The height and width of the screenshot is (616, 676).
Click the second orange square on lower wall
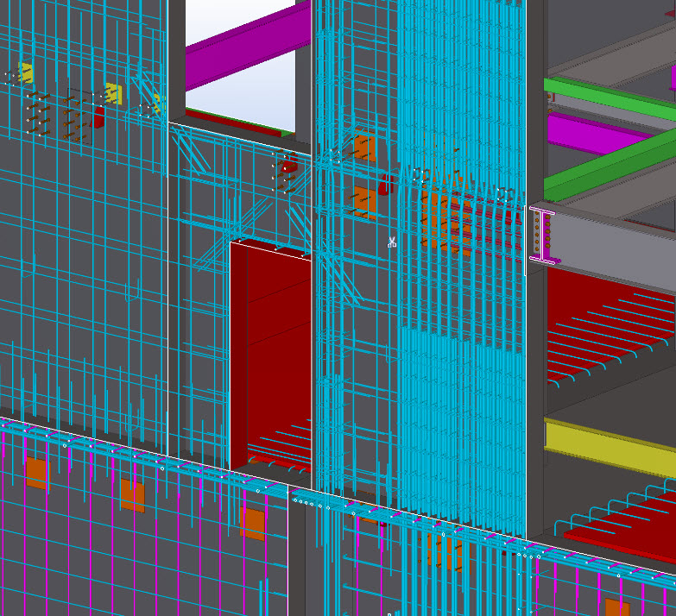pos(132,495)
